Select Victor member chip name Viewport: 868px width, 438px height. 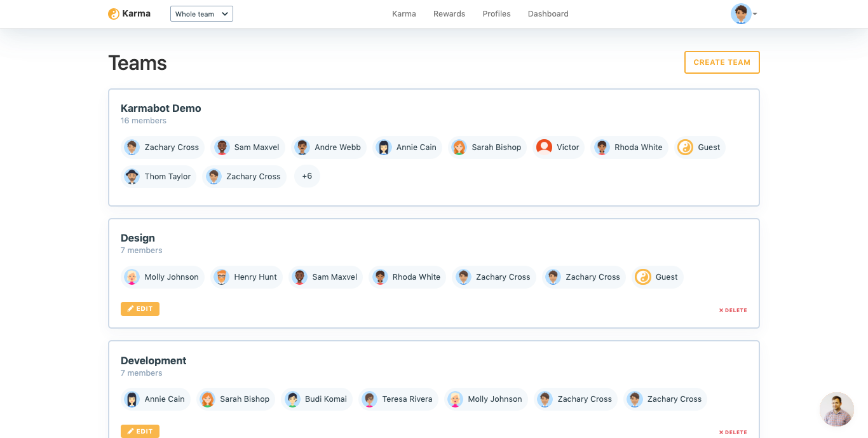point(568,147)
